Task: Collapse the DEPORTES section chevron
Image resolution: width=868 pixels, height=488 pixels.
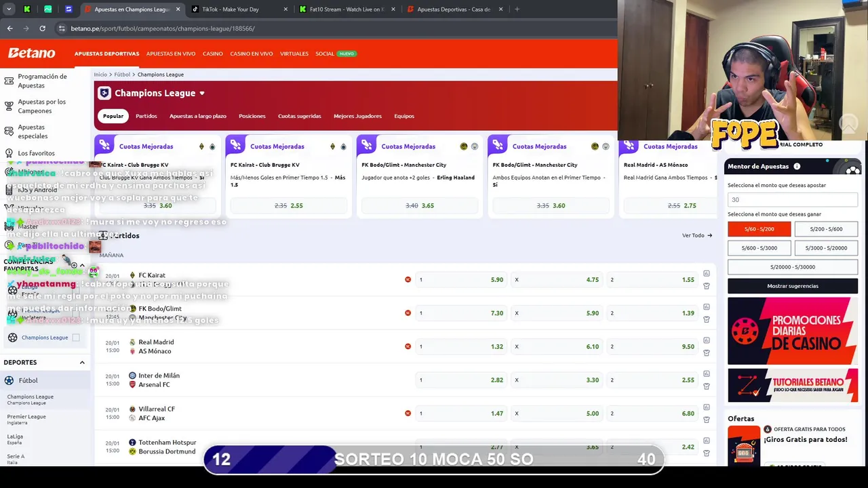Action: [x=82, y=363]
